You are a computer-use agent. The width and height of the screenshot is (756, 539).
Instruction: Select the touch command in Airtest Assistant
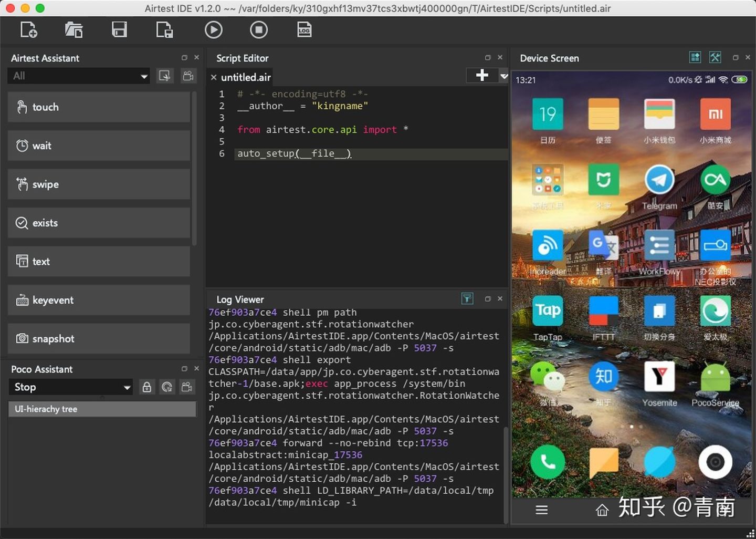click(x=99, y=107)
